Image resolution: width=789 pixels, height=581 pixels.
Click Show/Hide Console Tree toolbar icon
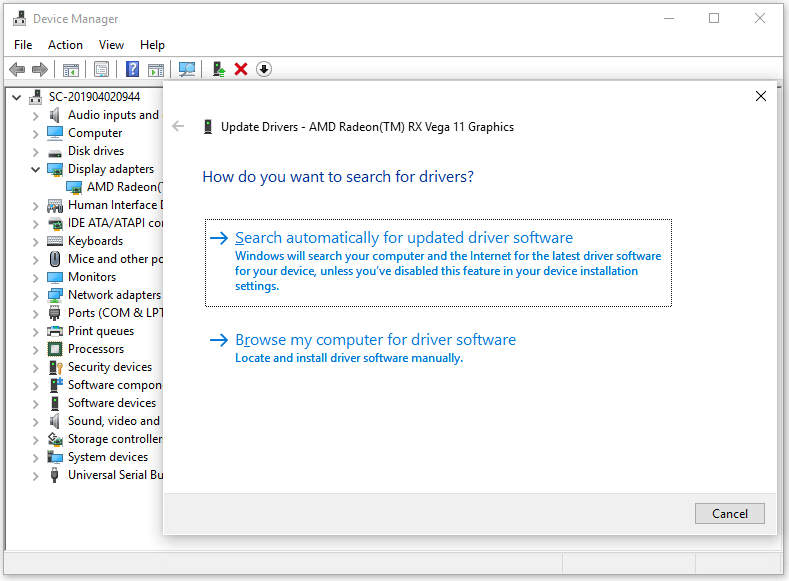[70, 69]
